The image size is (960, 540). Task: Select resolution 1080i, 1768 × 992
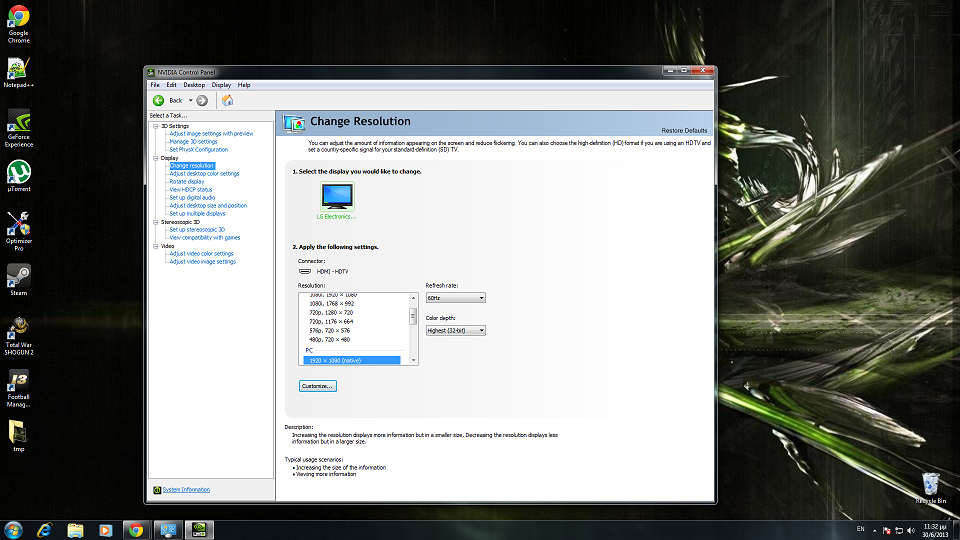(331, 304)
